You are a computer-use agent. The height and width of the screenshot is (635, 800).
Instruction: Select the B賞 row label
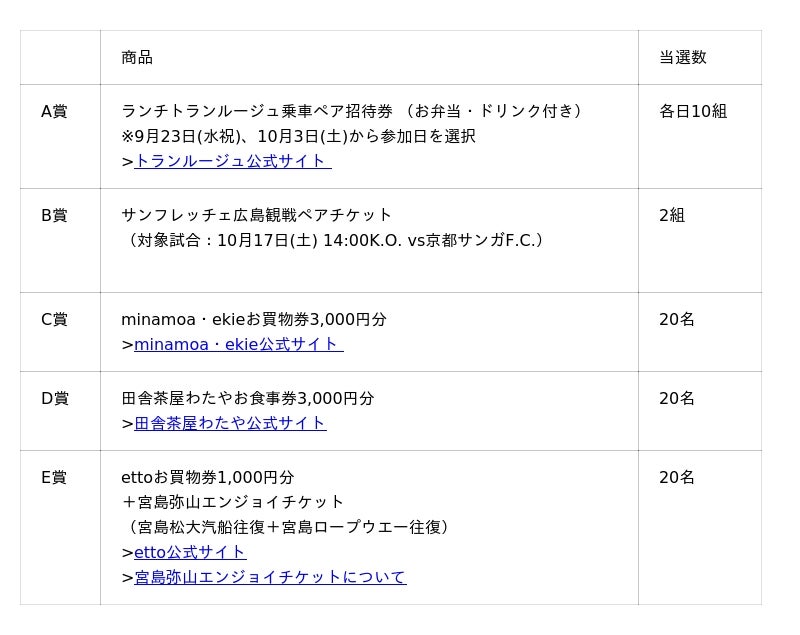(54, 215)
